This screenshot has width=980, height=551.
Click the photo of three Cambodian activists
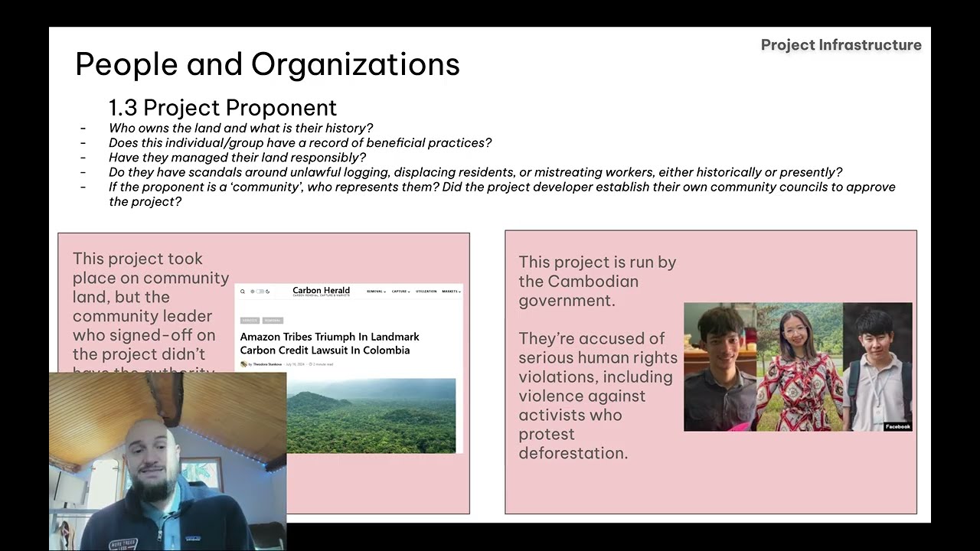tap(798, 367)
